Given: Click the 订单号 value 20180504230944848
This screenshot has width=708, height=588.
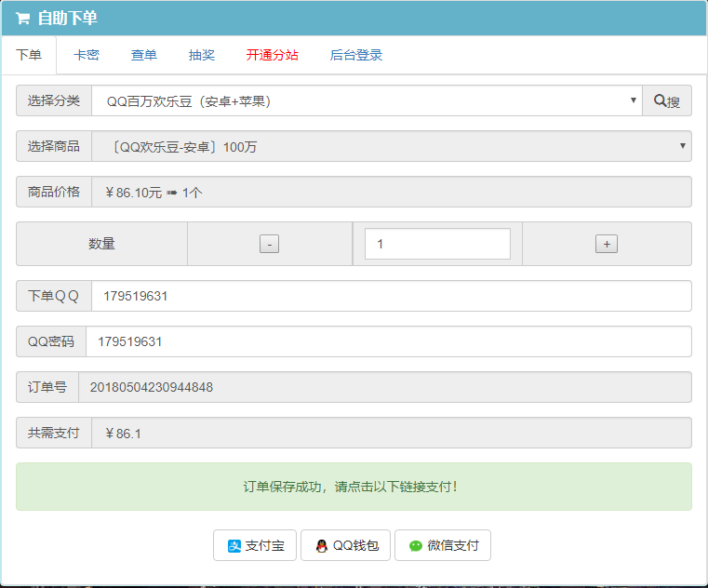Looking at the screenshot, I should pos(152,387).
